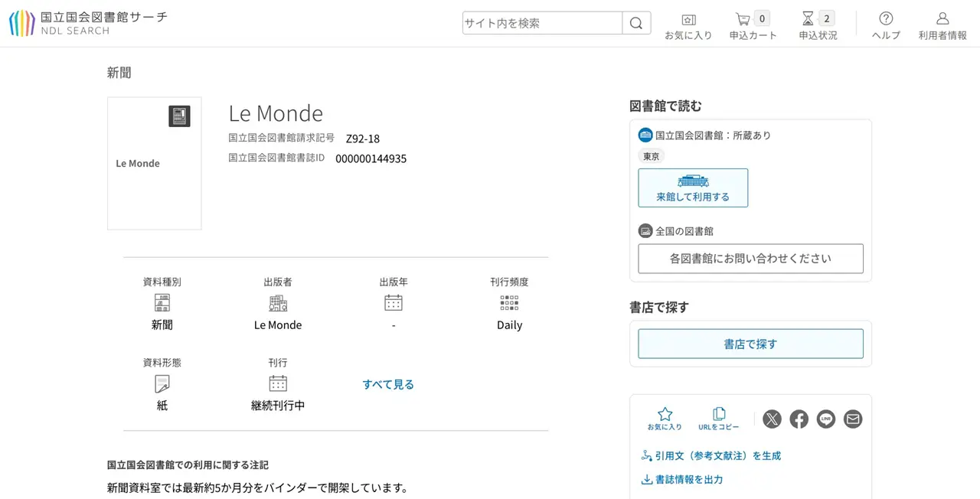Click the National Diet Library holdings icon
The width and height of the screenshot is (980, 499).
[645, 135]
